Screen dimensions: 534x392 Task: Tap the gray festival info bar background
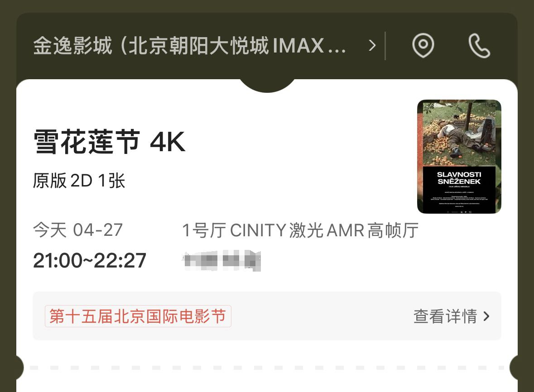267,316
